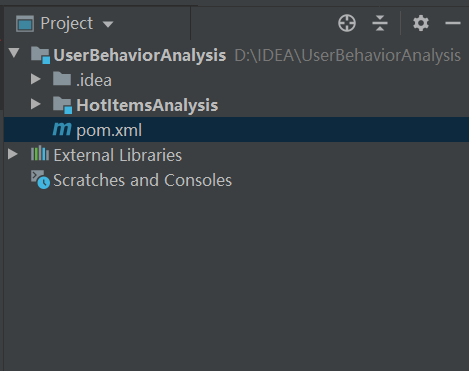469x371 pixels.
Task: Hide the Project tool window with minus icon
Action: (453, 23)
